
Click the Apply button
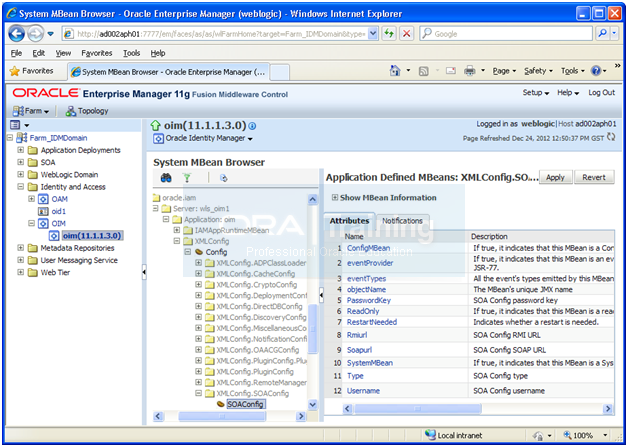[555, 177]
